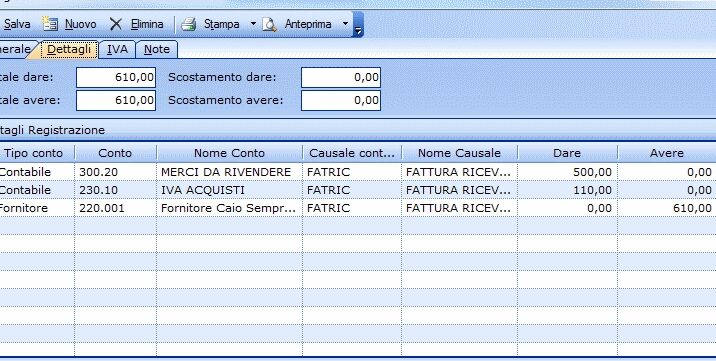716x361 pixels.
Task: Select the IVA ACQUISTI cell
Action: coord(229,190)
